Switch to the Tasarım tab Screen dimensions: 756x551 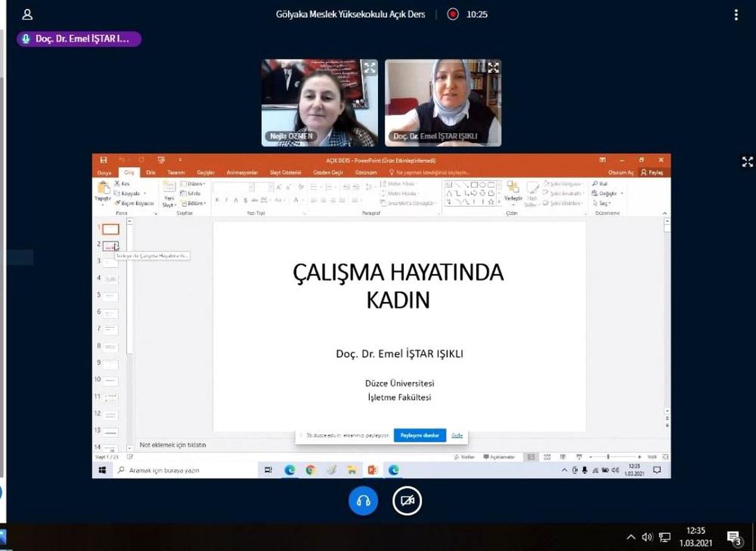click(176, 172)
